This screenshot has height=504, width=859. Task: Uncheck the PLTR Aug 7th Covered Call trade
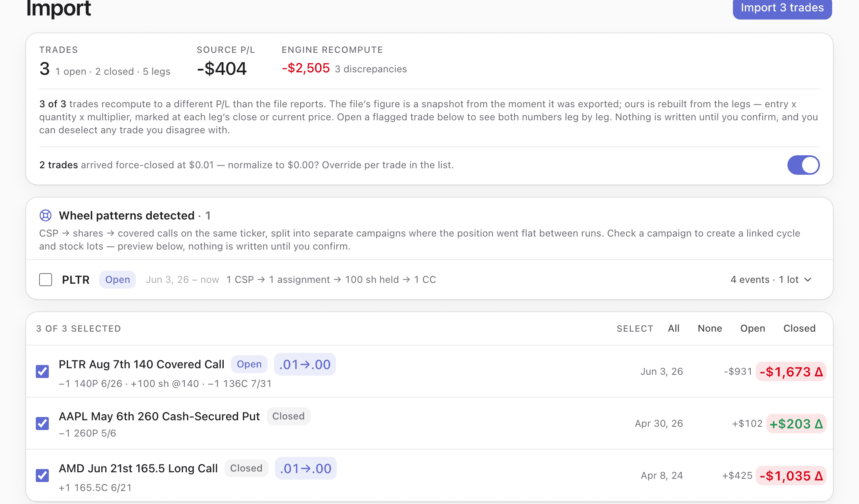pos(42,371)
